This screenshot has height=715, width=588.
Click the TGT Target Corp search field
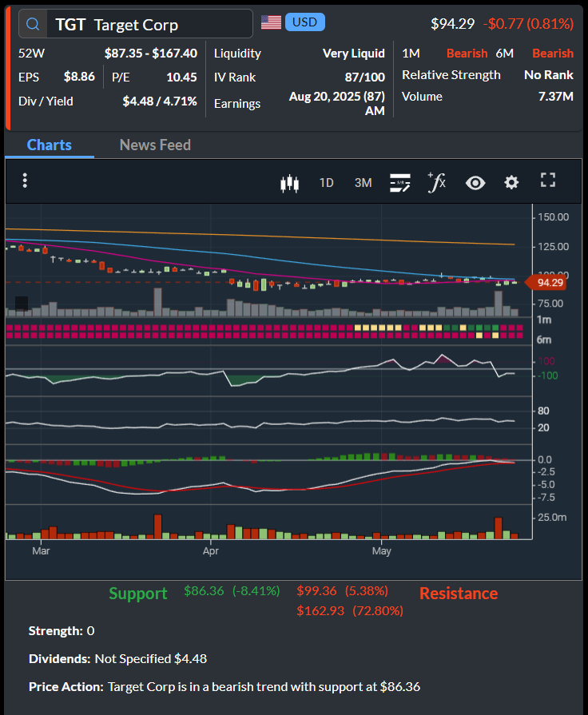pos(136,24)
